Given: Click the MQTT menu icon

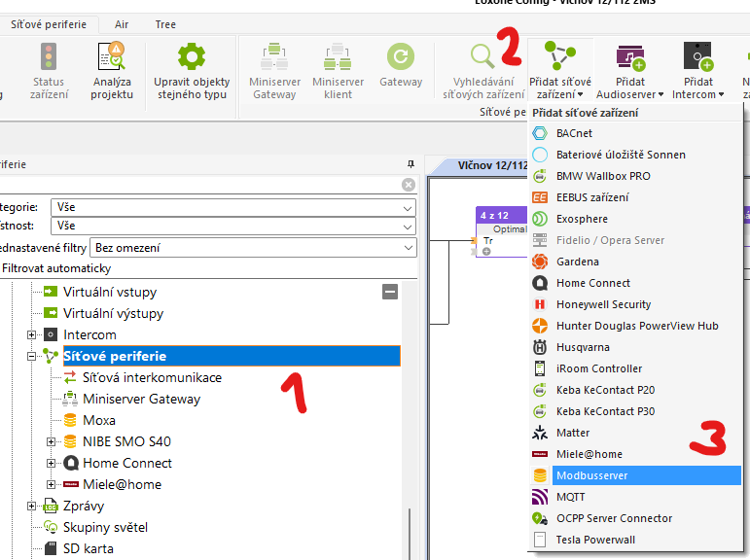Looking at the screenshot, I should [540, 498].
